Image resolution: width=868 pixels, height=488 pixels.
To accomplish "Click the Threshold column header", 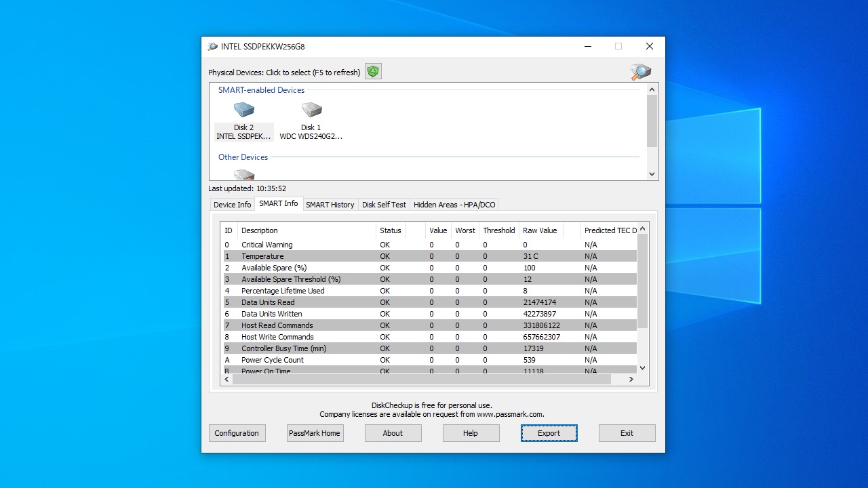I will click(499, 230).
